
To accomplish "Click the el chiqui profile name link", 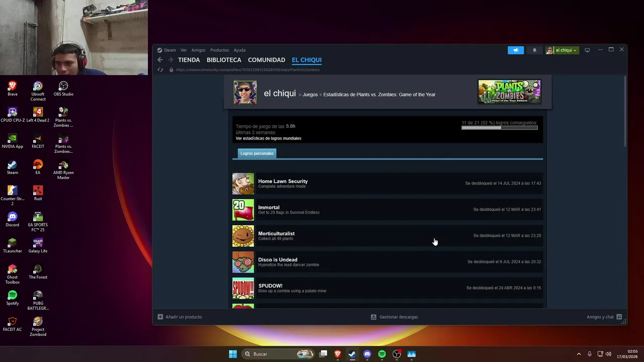I will coord(280,94).
